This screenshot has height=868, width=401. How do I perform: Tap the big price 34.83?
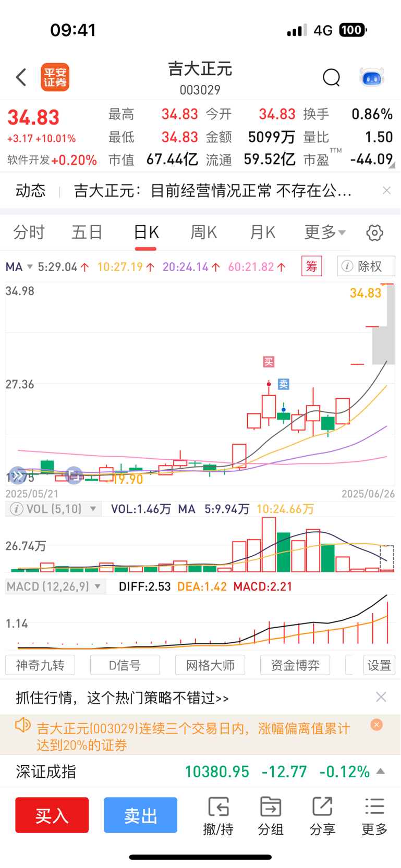(33, 118)
